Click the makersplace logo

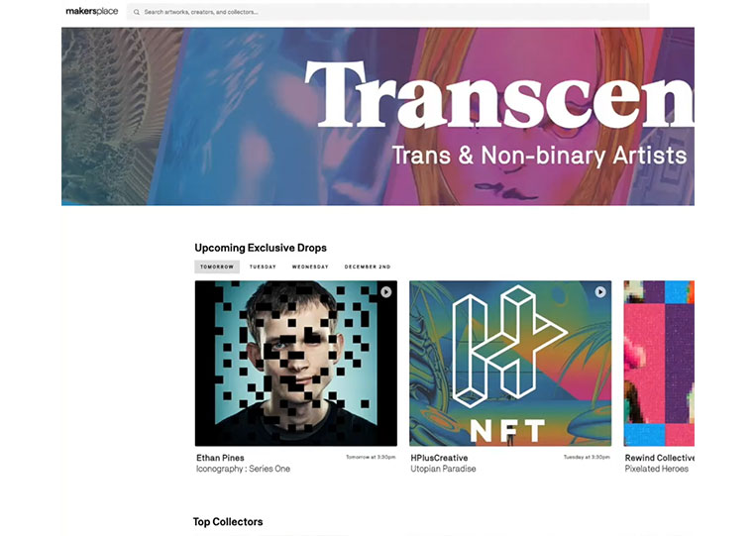pyautogui.click(x=91, y=11)
